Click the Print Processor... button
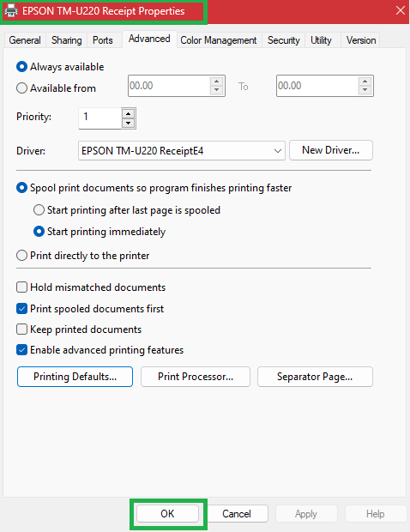Viewport: 410px width, 532px height. (x=196, y=377)
